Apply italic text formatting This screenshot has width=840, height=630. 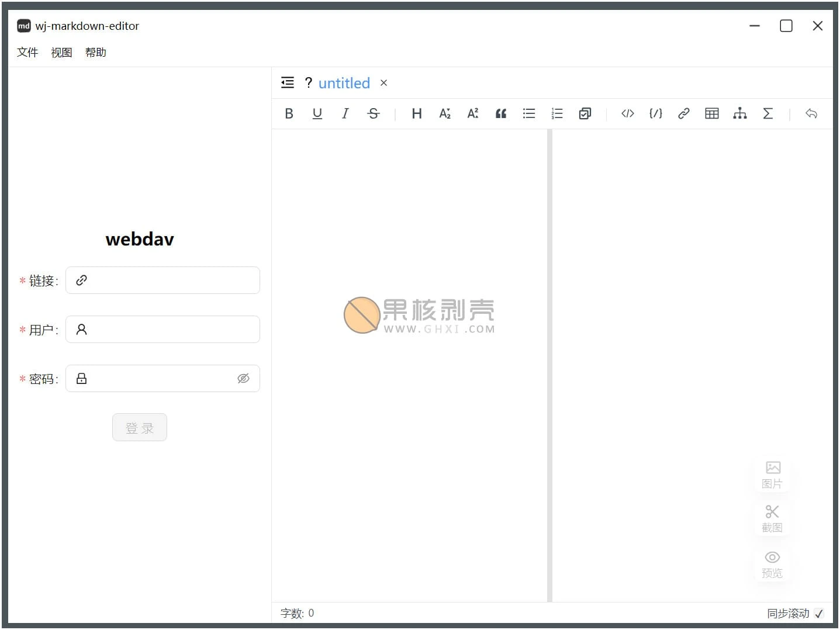345,114
